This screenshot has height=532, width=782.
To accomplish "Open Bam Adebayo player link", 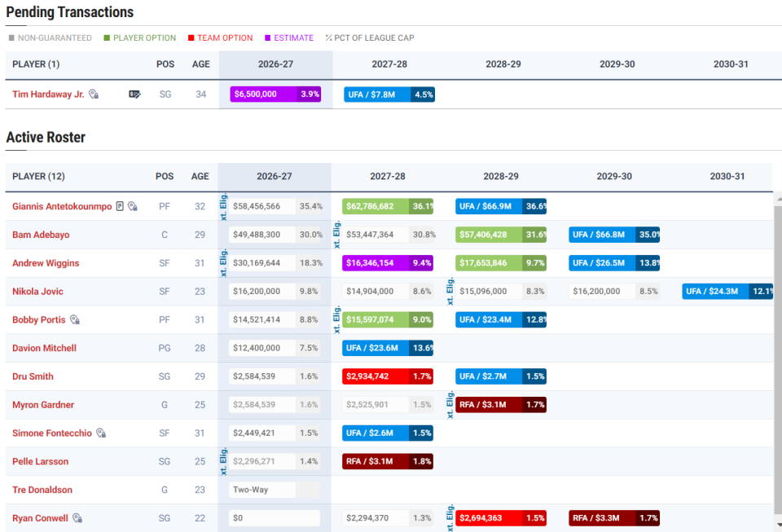I will pos(41,235).
